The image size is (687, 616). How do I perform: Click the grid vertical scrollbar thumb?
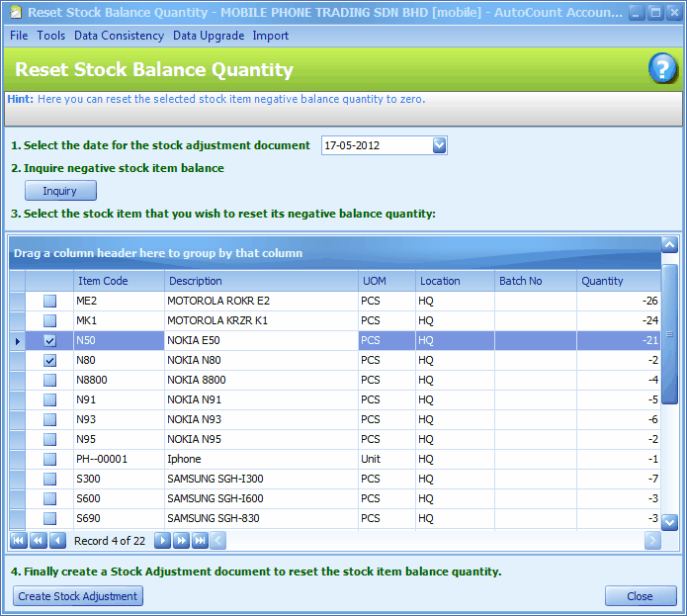pos(669,334)
